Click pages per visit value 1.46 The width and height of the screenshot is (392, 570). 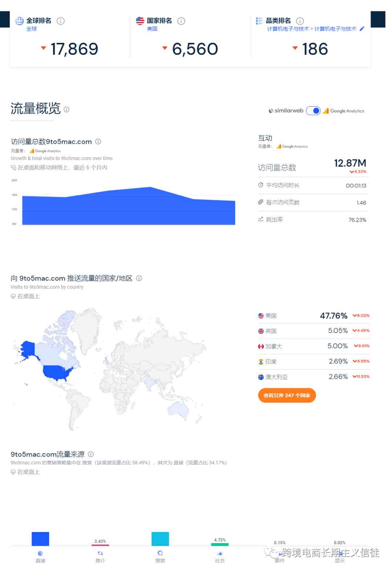coord(362,203)
